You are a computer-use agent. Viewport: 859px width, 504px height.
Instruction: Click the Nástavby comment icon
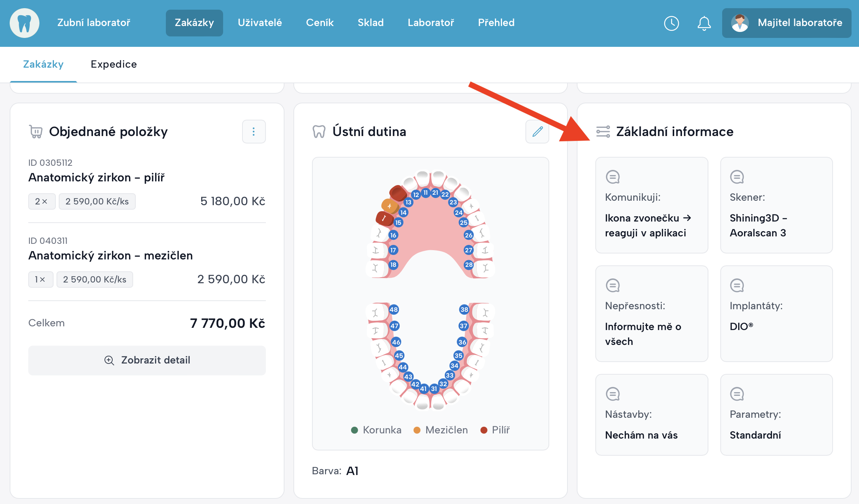coord(612,394)
